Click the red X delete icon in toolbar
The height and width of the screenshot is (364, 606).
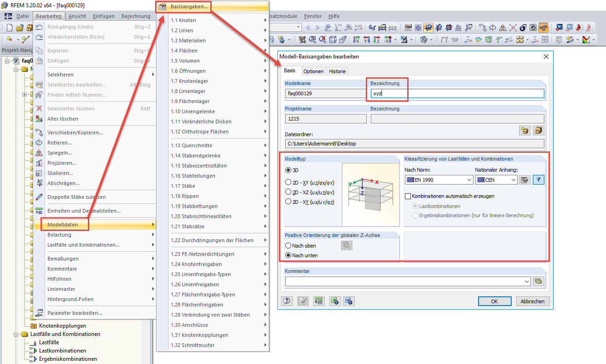coord(513,28)
